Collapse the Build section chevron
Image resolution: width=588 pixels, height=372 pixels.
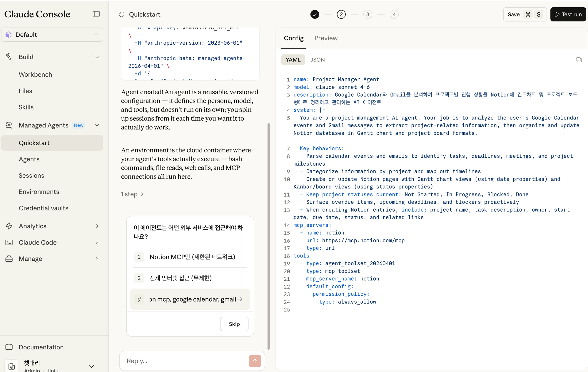coord(97,57)
